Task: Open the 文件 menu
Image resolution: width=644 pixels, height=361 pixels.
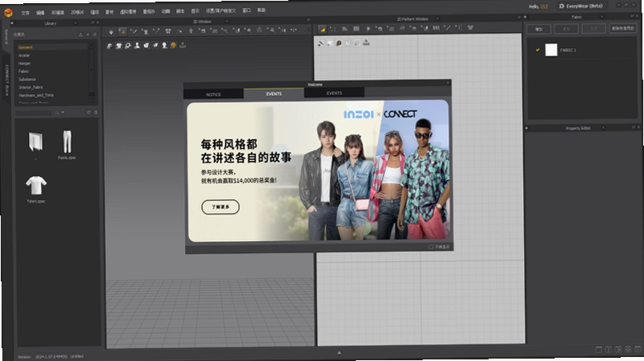Action: point(26,13)
